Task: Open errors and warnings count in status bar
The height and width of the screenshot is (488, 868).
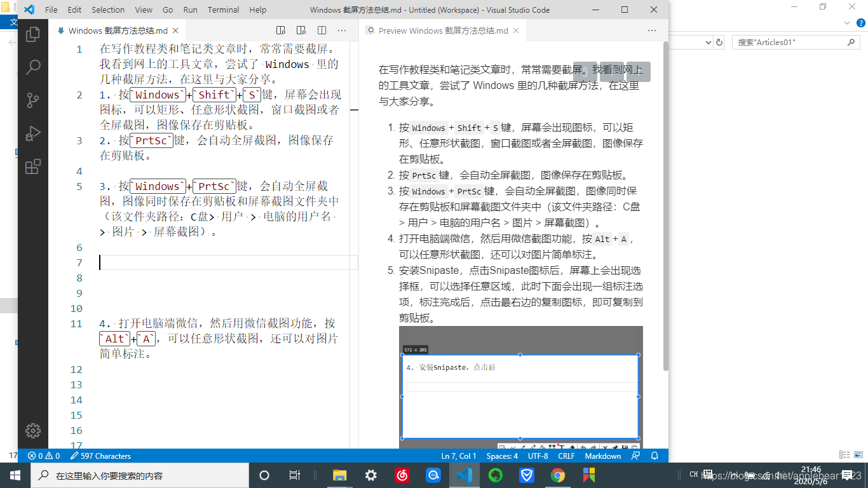Action: tap(44, 456)
